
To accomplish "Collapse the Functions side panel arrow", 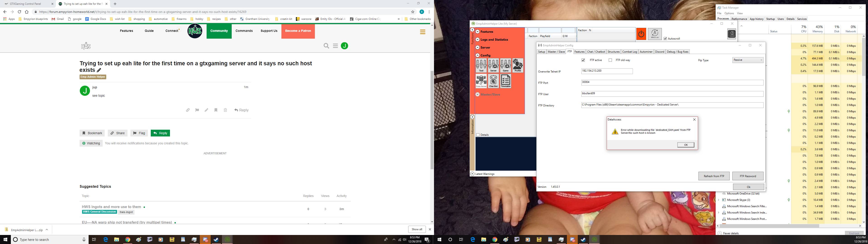I will point(472,30).
